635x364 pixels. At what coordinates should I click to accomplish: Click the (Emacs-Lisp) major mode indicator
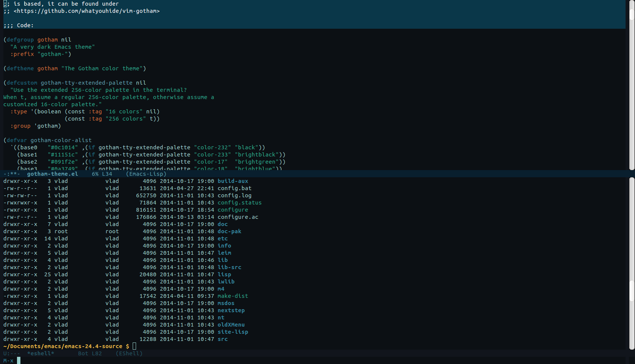click(x=146, y=174)
